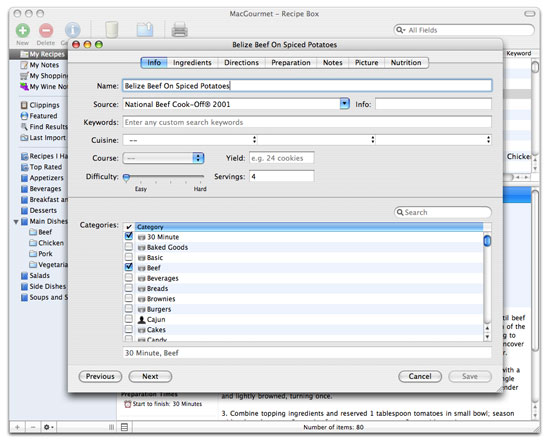550x444 pixels.
Task: Click the Servings field
Action: pos(282,176)
